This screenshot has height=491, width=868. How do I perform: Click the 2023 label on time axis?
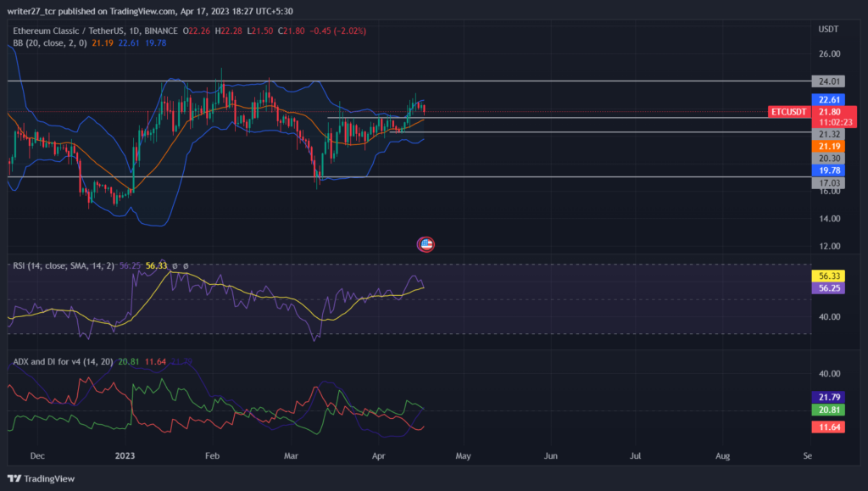(x=125, y=455)
